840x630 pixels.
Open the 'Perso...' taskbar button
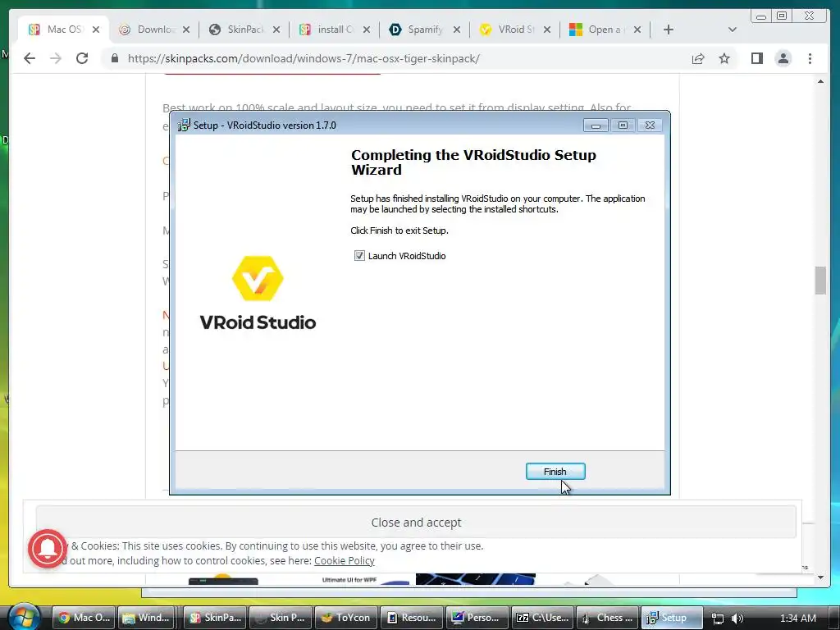pyautogui.click(x=477, y=618)
